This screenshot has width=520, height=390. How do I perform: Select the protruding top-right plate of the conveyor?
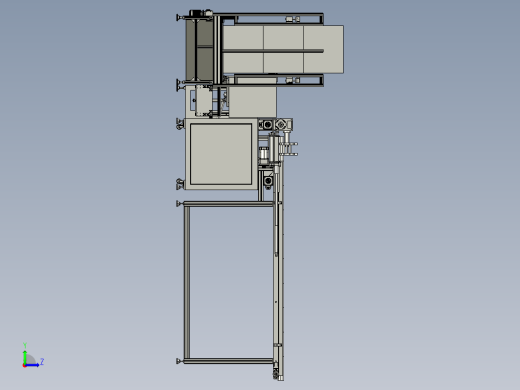[324, 49]
